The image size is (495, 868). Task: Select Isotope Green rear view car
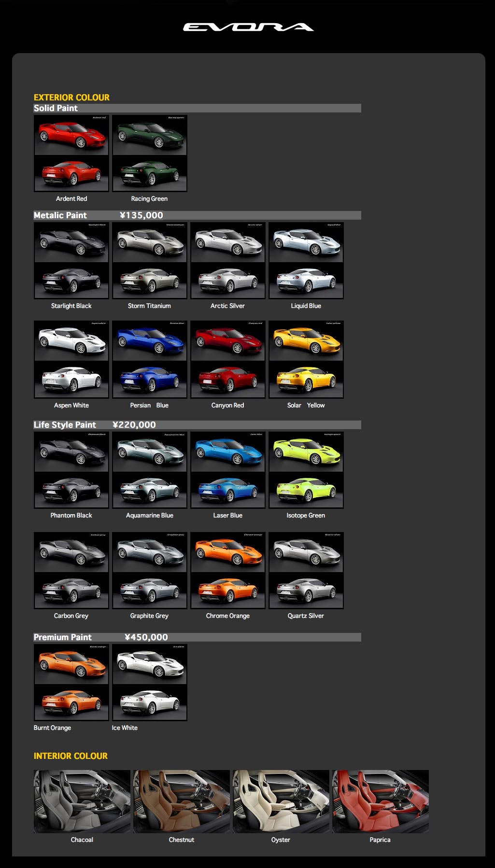(x=306, y=490)
